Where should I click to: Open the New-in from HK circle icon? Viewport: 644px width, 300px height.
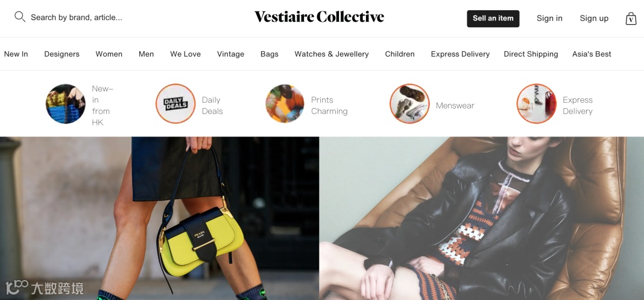[65, 104]
